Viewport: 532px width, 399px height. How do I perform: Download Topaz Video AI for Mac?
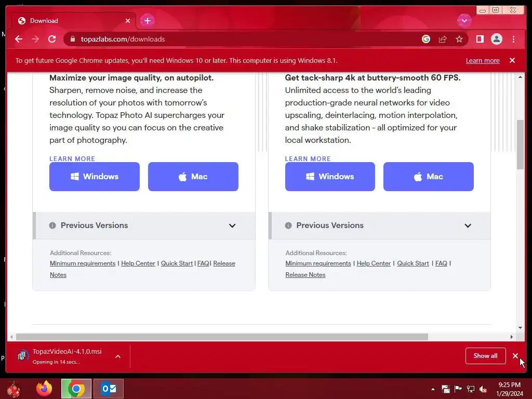click(x=428, y=177)
